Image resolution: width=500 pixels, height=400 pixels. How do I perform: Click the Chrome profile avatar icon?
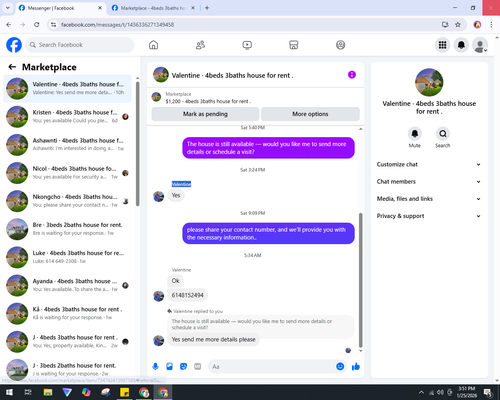click(477, 25)
